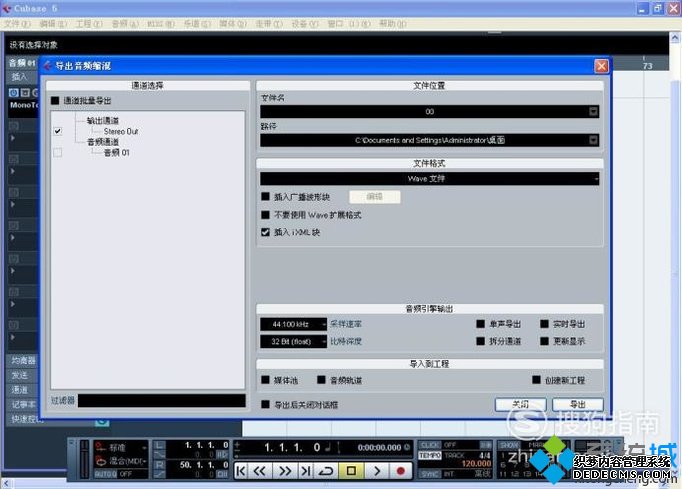The image size is (682, 489).
Task: Open the Wave 文件 format dropdown
Action: tap(430, 178)
